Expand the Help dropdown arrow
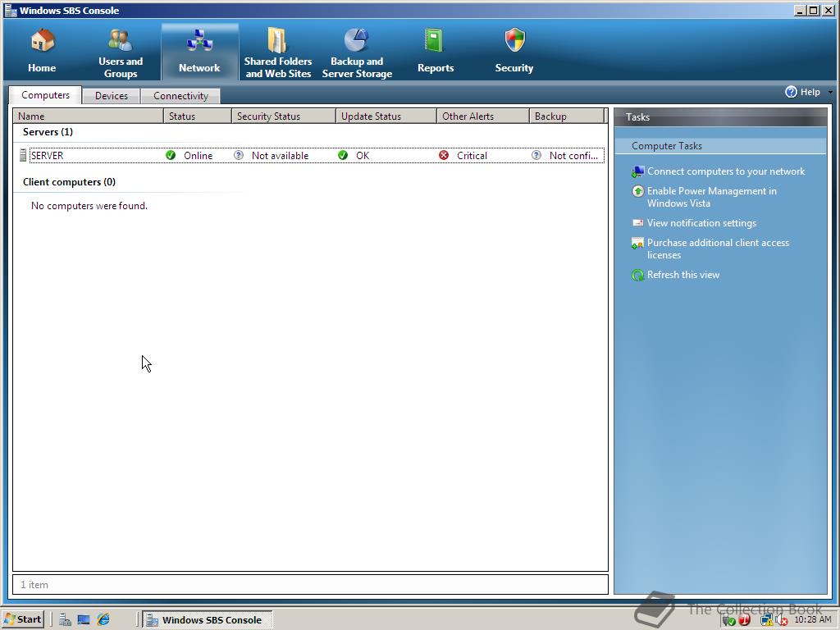Image resolution: width=840 pixels, height=630 pixels. pos(830,92)
